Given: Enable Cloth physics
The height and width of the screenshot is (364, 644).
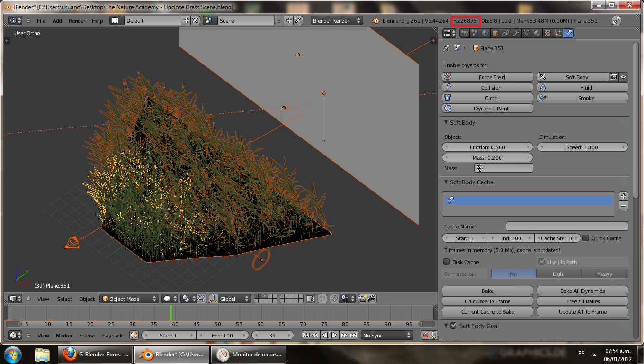Looking at the screenshot, I should [487, 98].
